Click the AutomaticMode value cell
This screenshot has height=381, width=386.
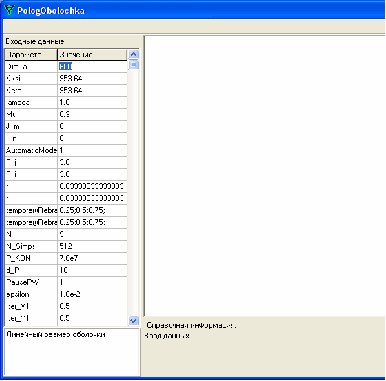pyautogui.click(x=92, y=150)
